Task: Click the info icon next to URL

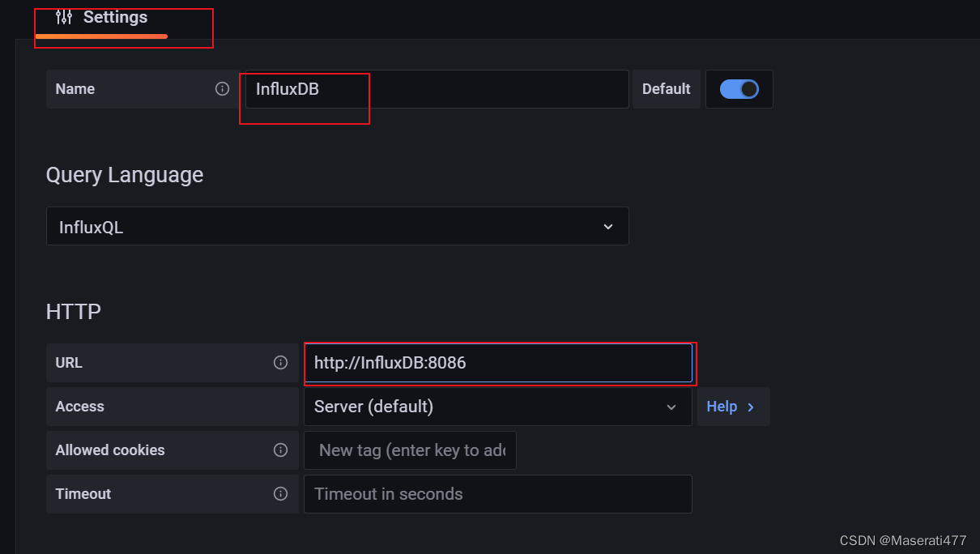Action: click(x=280, y=363)
